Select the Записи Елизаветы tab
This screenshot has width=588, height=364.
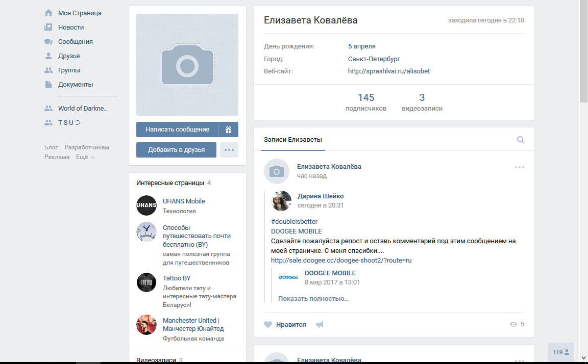[293, 140]
